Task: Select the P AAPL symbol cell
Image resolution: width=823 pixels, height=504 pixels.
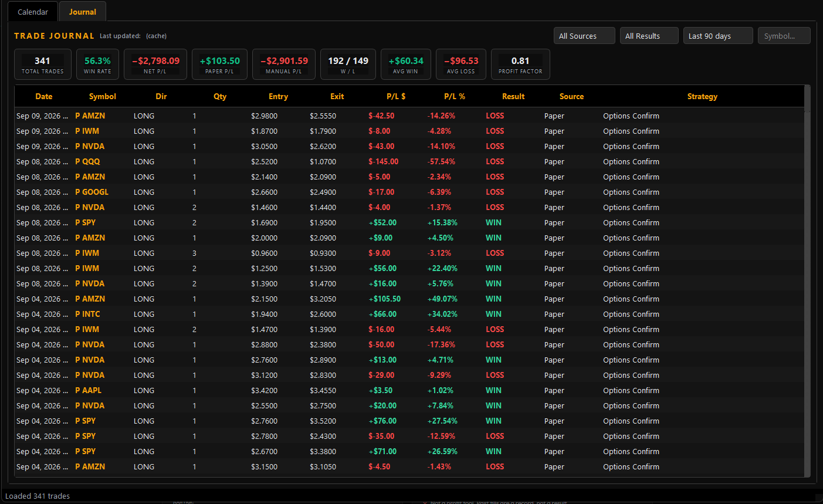Action: pyautogui.click(x=88, y=390)
